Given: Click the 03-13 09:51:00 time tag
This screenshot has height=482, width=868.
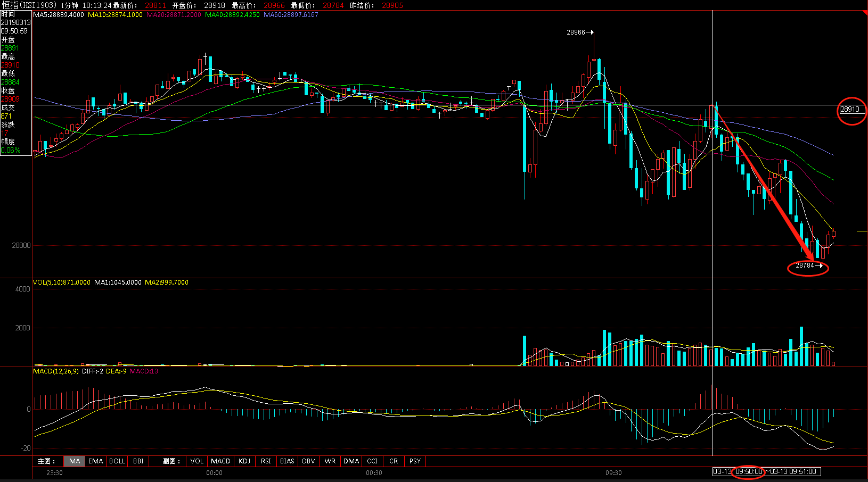Looking at the screenshot, I should (x=793, y=471).
